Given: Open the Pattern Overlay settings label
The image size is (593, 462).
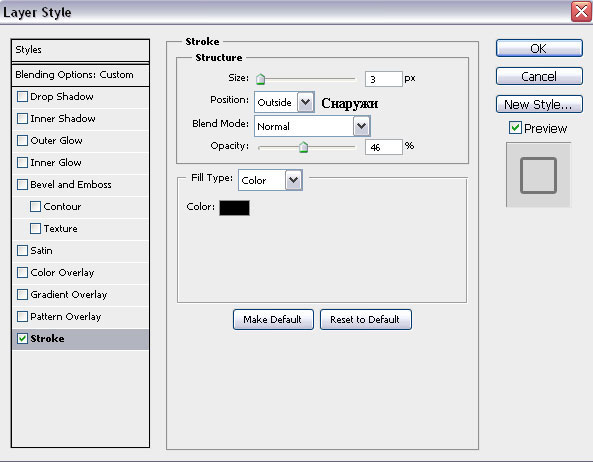Looking at the screenshot, I should click(65, 316).
